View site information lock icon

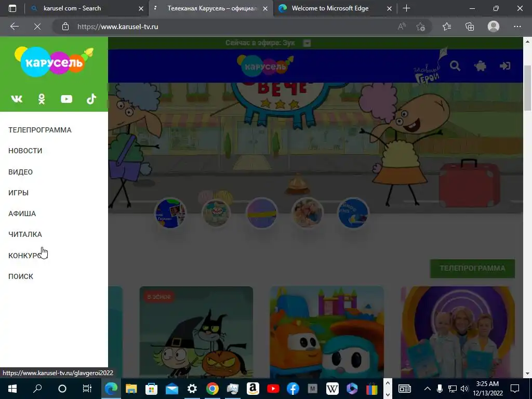pos(65,26)
